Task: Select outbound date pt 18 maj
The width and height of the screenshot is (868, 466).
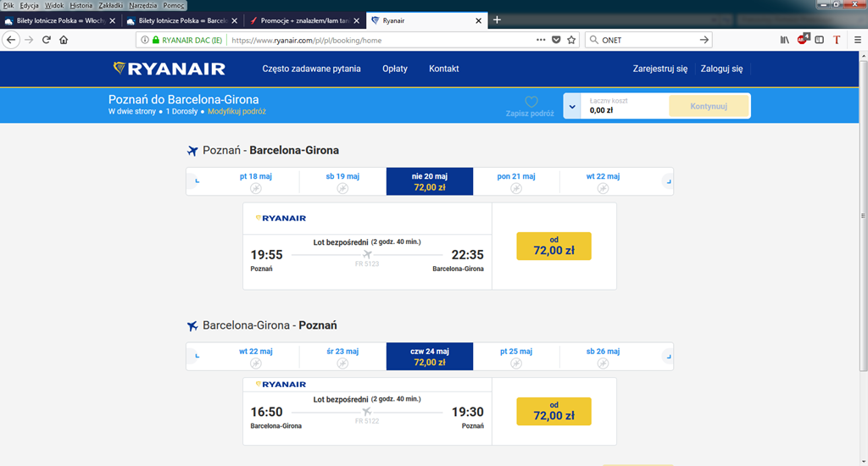Action: click(x=256, y=181)
